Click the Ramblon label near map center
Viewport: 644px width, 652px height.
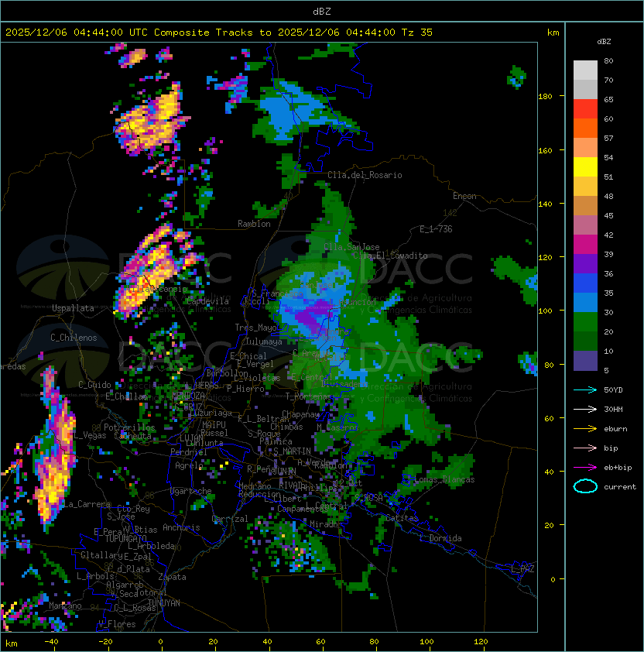[254, 224]
